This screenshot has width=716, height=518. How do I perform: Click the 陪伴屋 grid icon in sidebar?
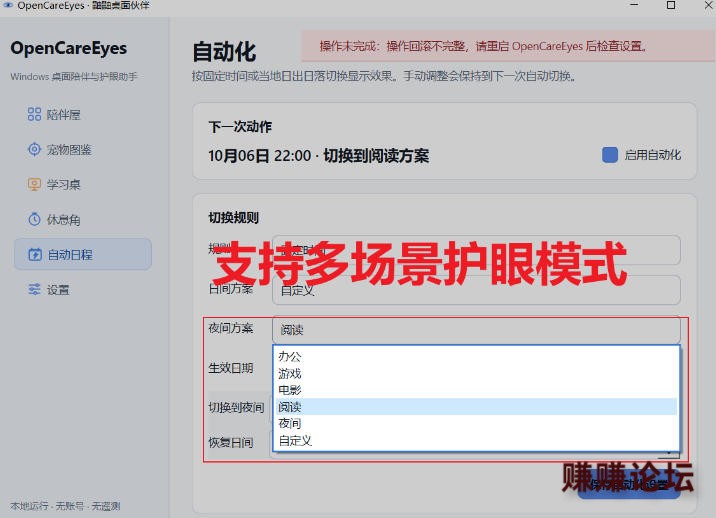pyautogui.click(x=34, y=114)
